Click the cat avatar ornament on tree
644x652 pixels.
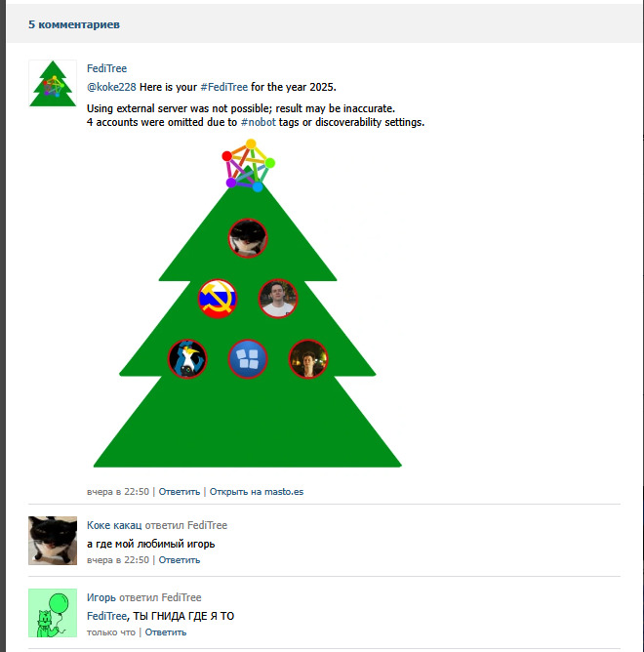248,238
